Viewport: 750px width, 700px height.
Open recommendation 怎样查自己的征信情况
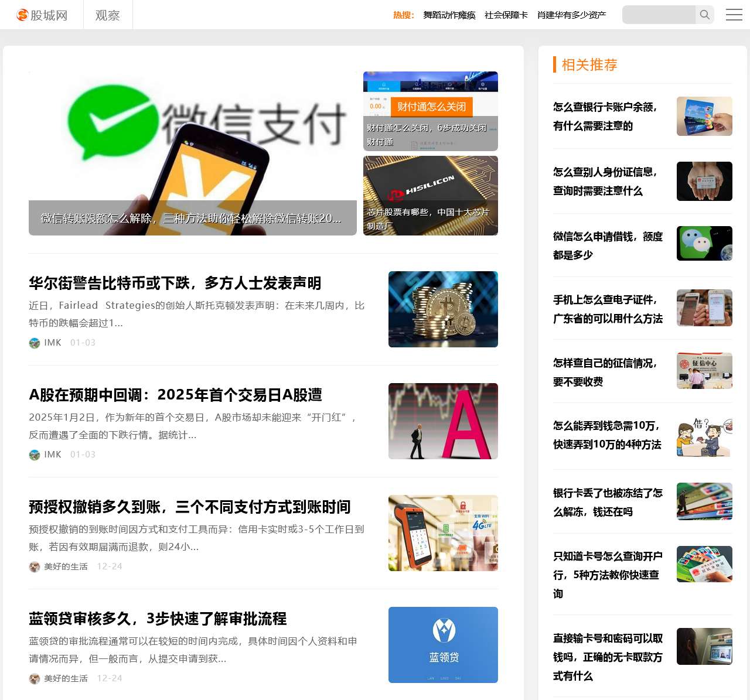[x=605, y=373]
